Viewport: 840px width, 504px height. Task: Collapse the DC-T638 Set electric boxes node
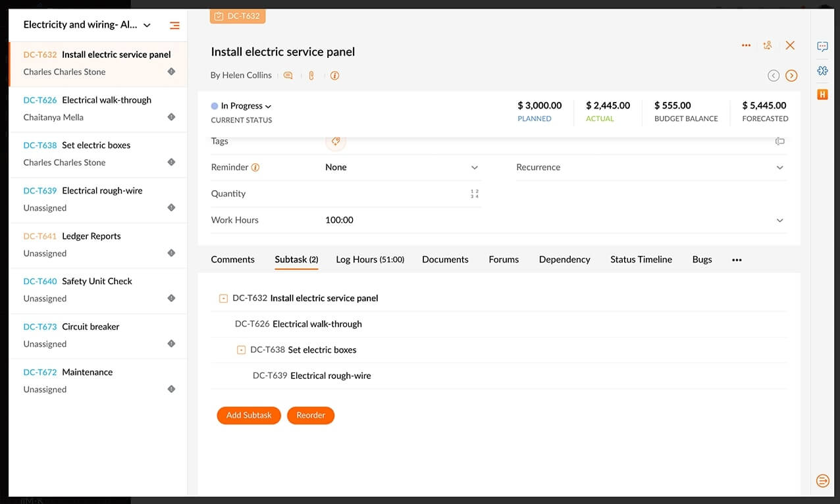[x=241, y=350]
